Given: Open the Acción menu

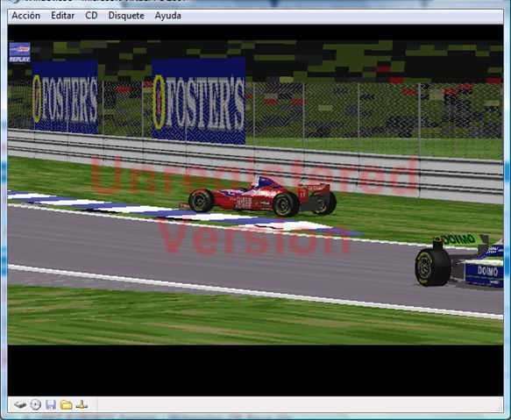Looking at the screenshot, I should click(x=26, y=16).
